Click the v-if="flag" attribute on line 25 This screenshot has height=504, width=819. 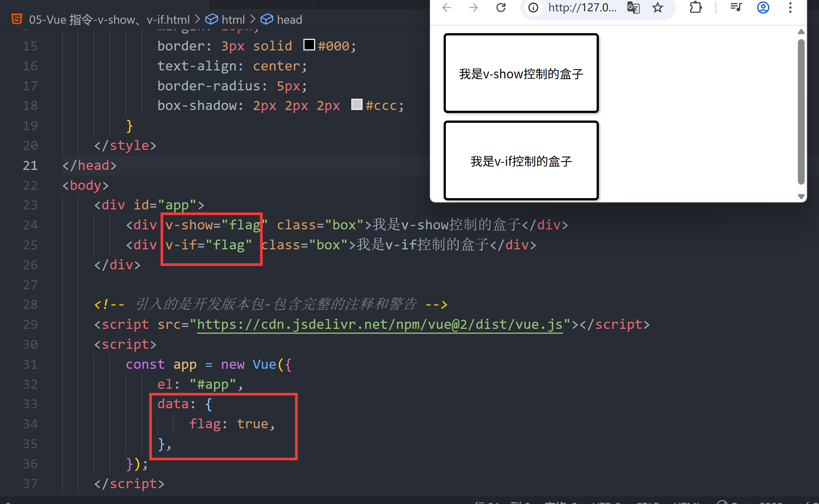(x=208, y=245)
